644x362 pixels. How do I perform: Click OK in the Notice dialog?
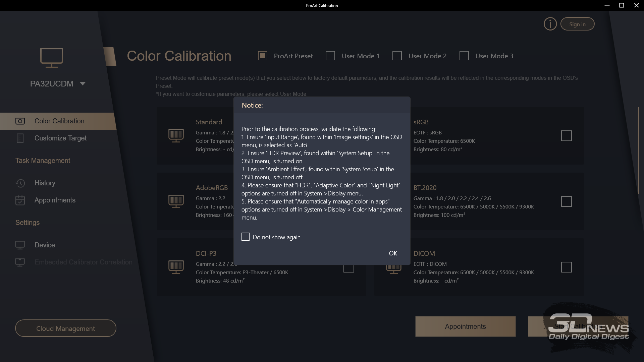(x=393, y=253)
